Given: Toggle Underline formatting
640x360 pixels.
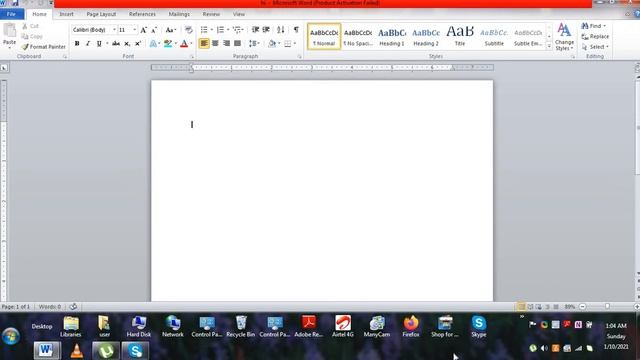Looking at the screenshot, I should (x=99, y=43).
